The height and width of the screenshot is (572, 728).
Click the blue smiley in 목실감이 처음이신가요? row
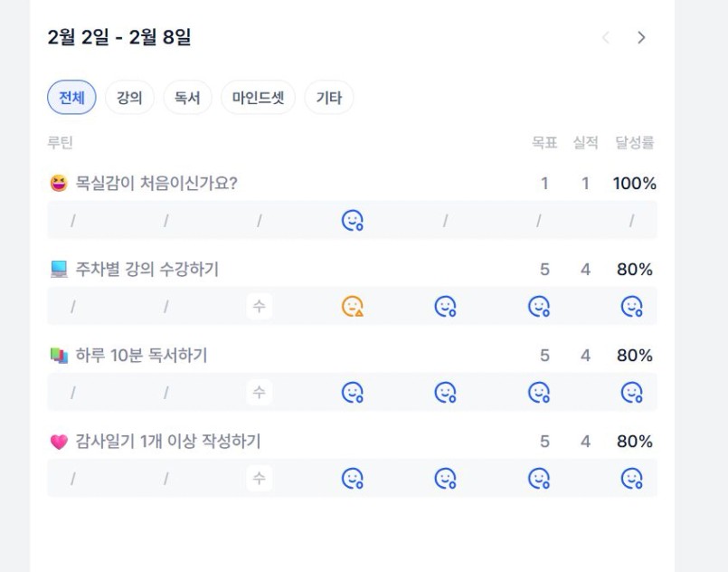point(353,220)
